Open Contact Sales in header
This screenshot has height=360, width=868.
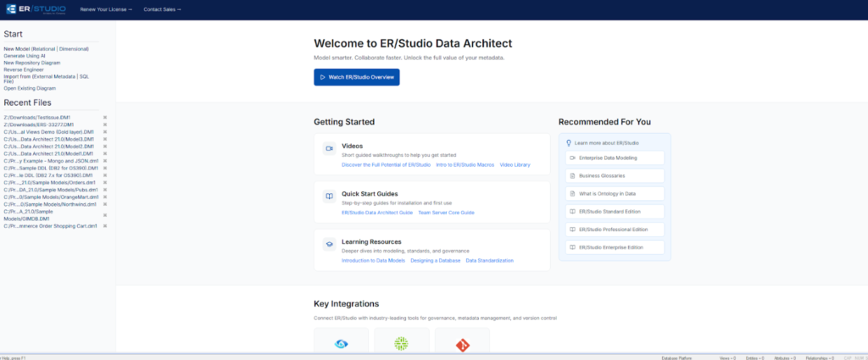[162, 9]
